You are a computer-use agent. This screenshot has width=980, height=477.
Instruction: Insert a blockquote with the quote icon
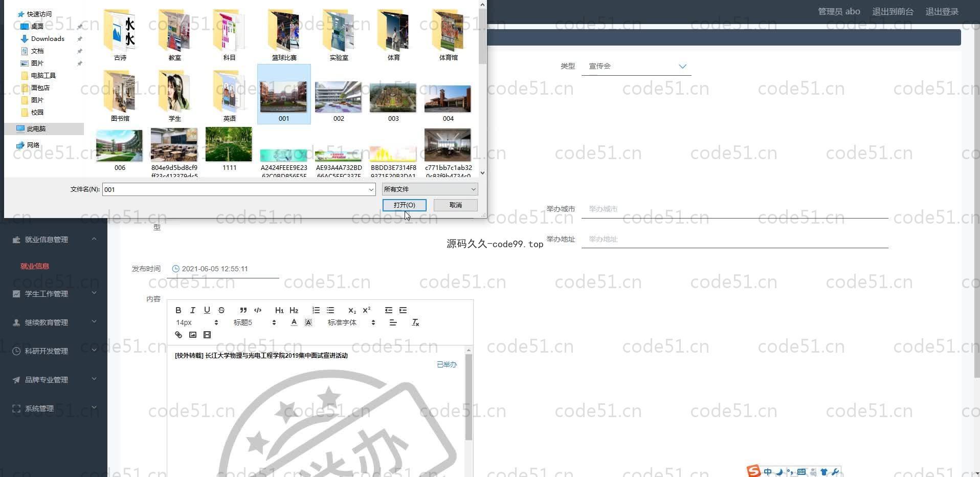(243, 310)
